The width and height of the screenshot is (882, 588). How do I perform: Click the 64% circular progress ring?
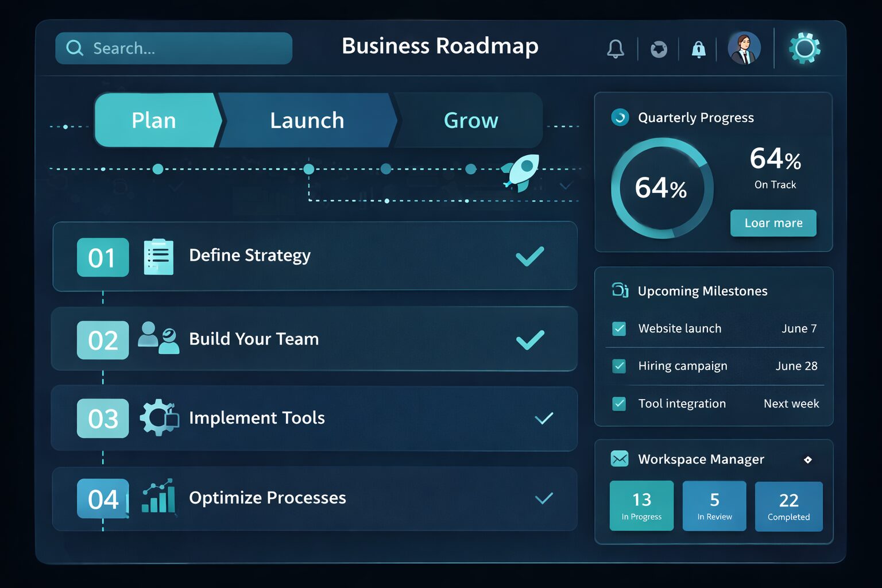[661, 188]
